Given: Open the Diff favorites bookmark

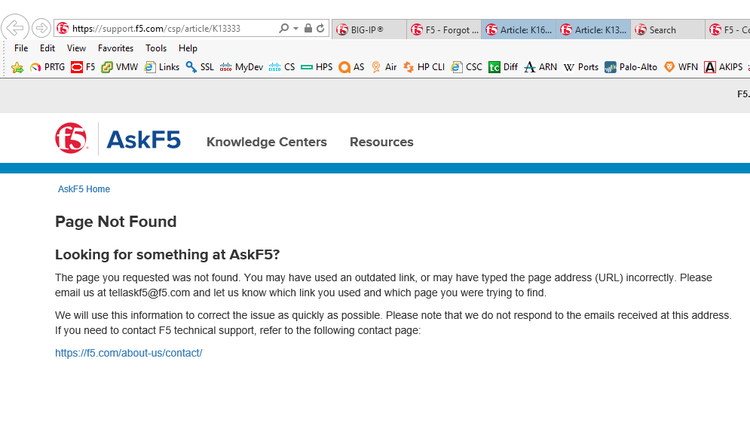Looking at the screenshot, I should click(x=503, y=67).
